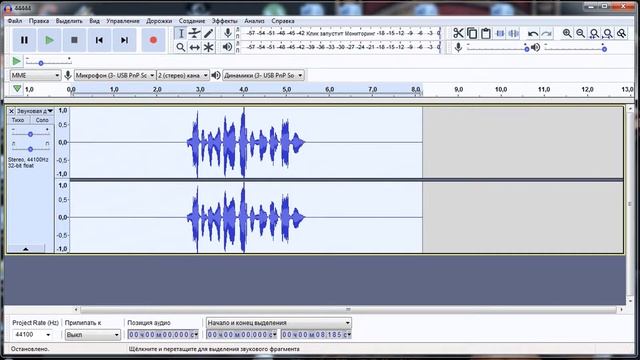Fit project to window width
Viewport: 640px width, 360px height.
point(608,33)
